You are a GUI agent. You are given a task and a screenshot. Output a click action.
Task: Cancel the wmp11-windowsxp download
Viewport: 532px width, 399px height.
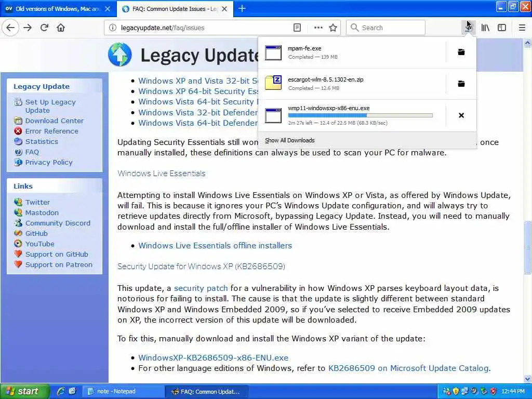(x=461, y=115)
